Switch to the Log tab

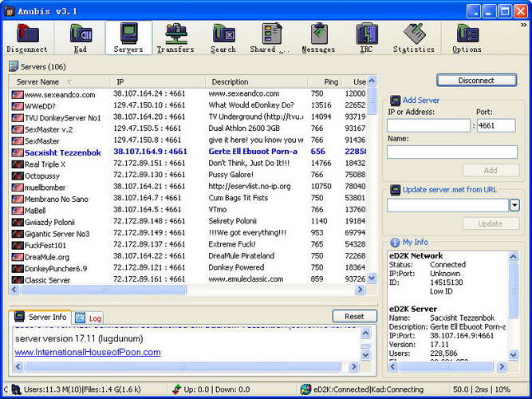(88, 318)
